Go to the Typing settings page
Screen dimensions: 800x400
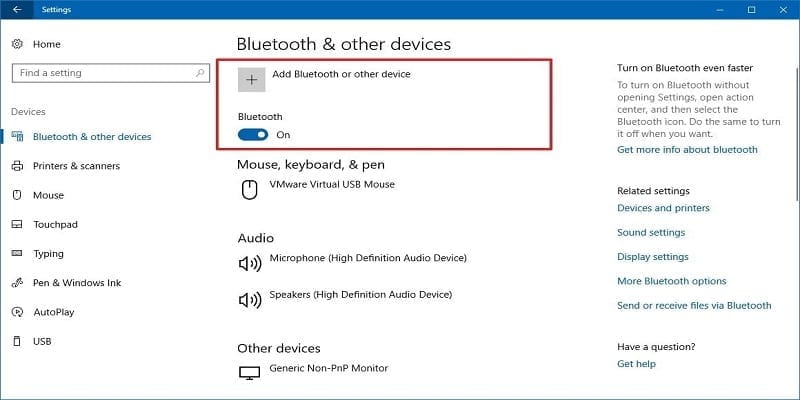coord(48,254)
